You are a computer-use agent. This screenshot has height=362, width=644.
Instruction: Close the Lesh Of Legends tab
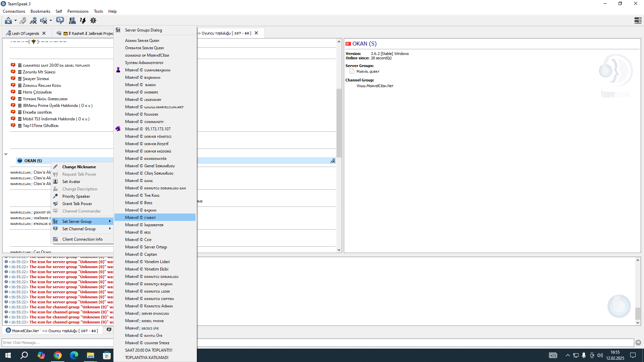coord(44,33)
